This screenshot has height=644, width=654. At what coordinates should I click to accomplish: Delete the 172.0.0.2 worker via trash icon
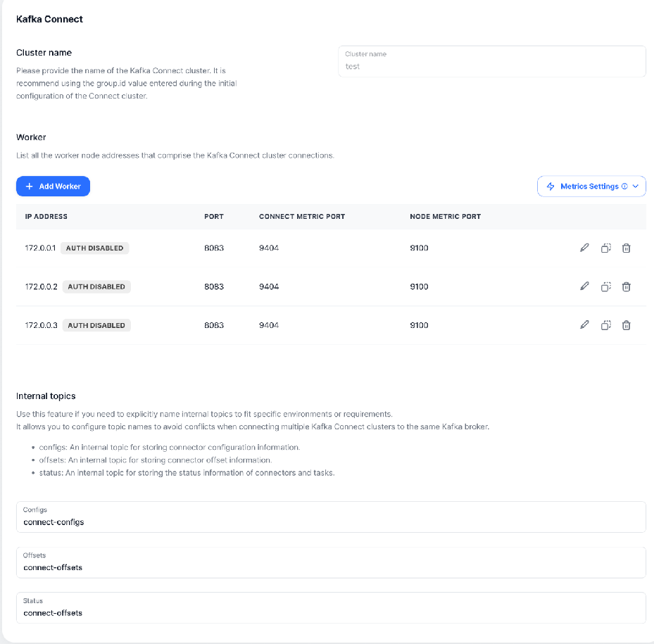627,286
